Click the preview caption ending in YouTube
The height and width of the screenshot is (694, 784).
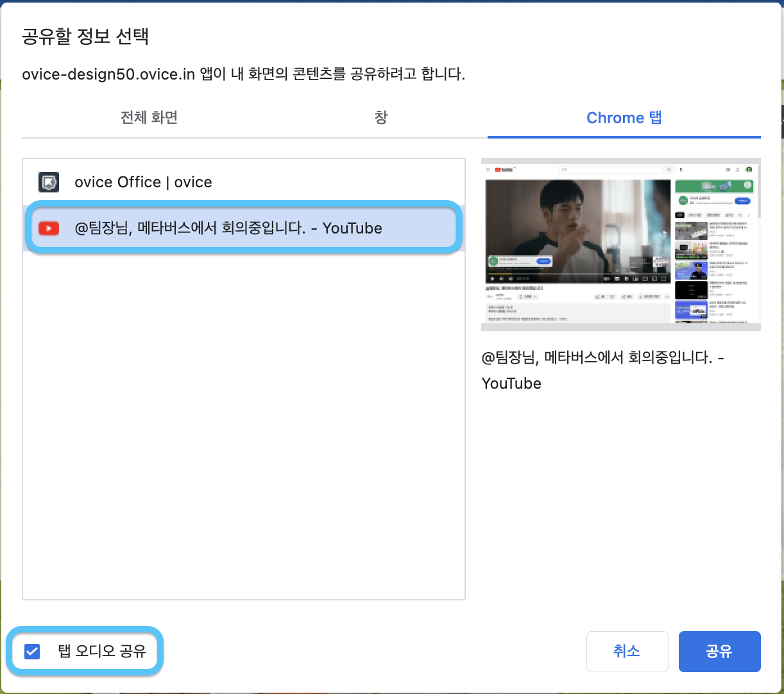(603, 371)
